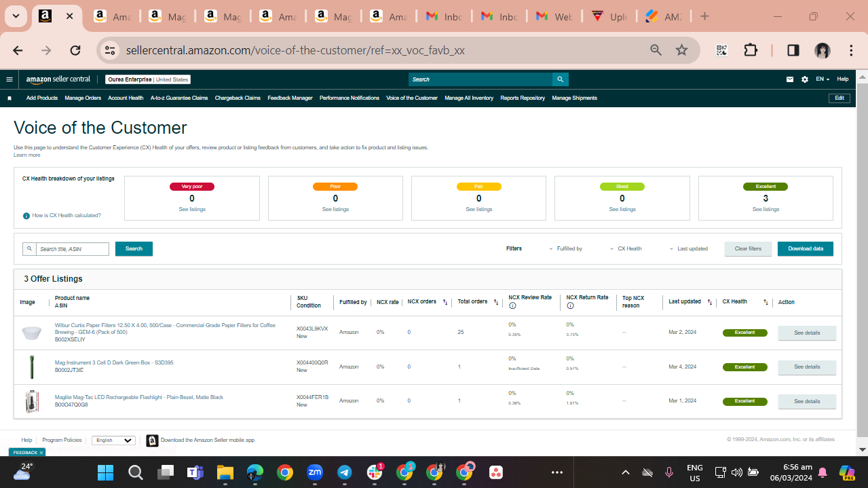Sort by Last updated column arrows

click(710, 302)
